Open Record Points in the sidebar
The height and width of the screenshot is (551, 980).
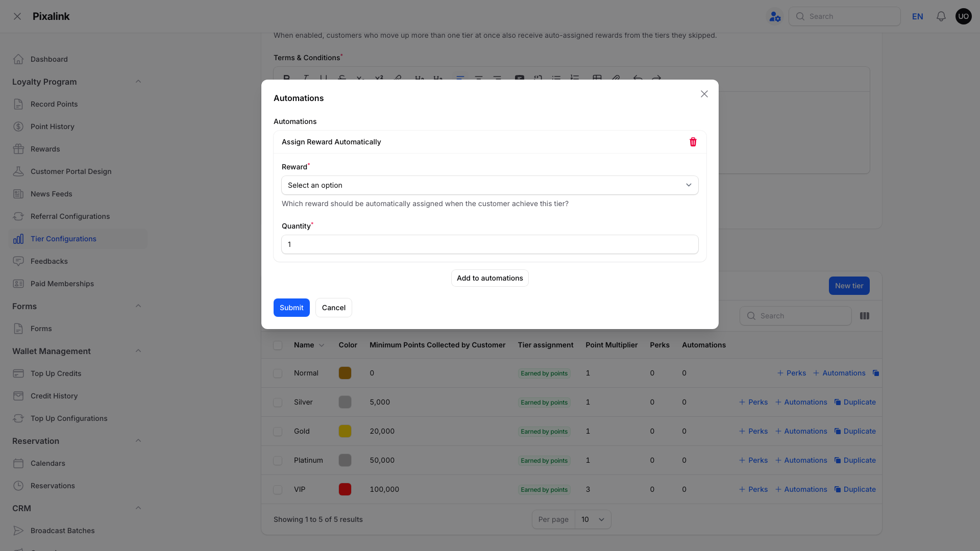pyautogui.click(x=78, y=104)
